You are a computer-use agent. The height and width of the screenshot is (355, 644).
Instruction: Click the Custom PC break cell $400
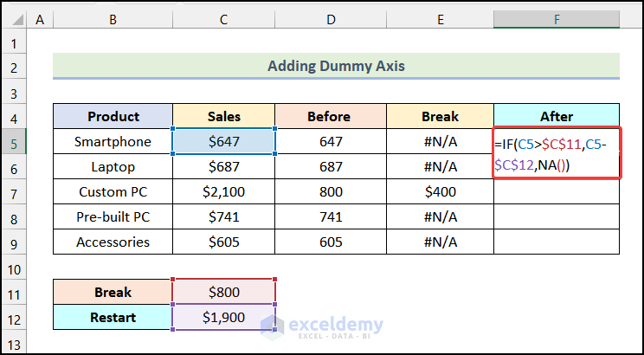coord(440,191)
